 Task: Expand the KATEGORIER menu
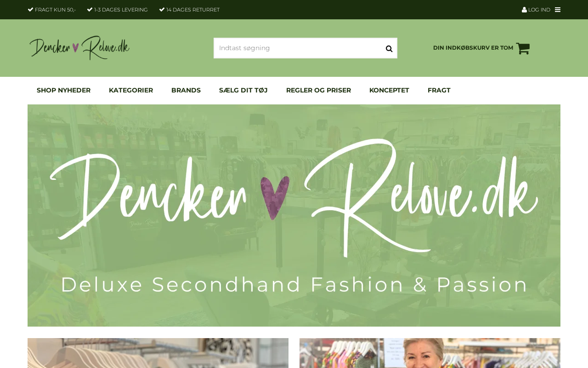tap(131, 90)
